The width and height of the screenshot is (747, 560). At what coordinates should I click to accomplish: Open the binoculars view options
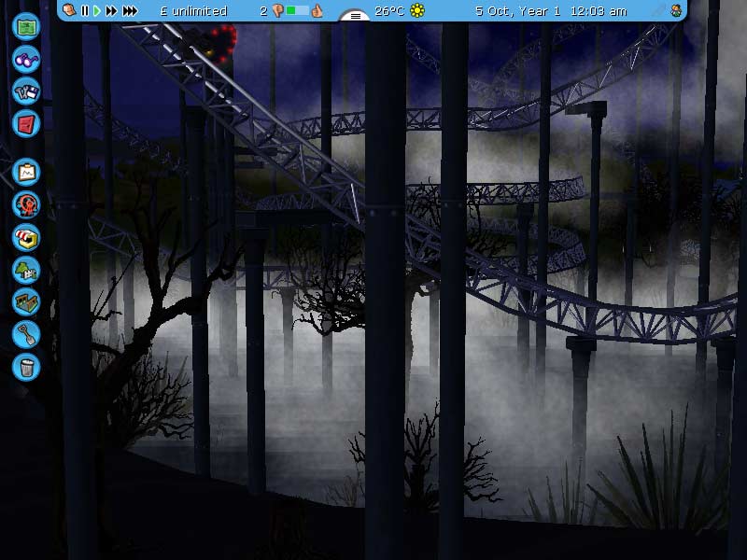point(26,59)
